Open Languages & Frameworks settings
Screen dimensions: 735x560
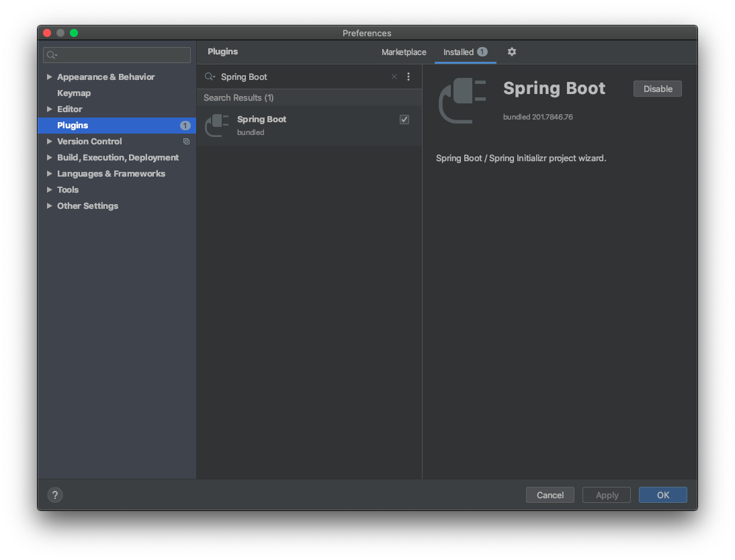tap(111, 174)
